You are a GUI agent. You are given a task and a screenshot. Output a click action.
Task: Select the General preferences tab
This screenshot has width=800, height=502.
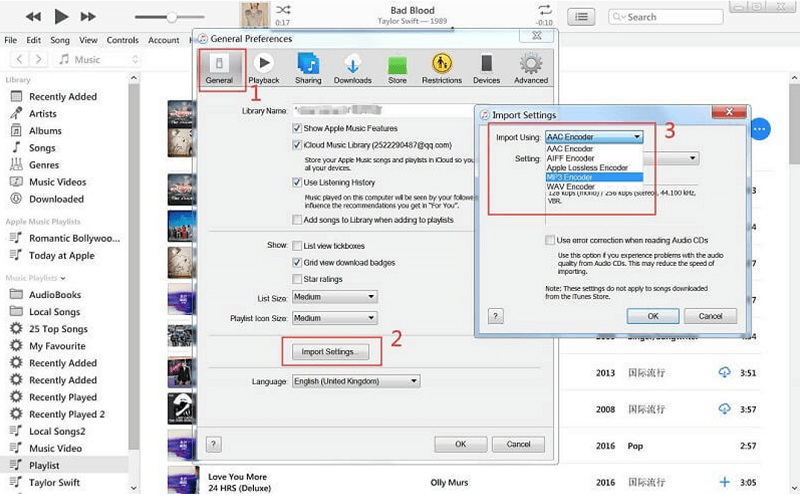coord(219,69)
